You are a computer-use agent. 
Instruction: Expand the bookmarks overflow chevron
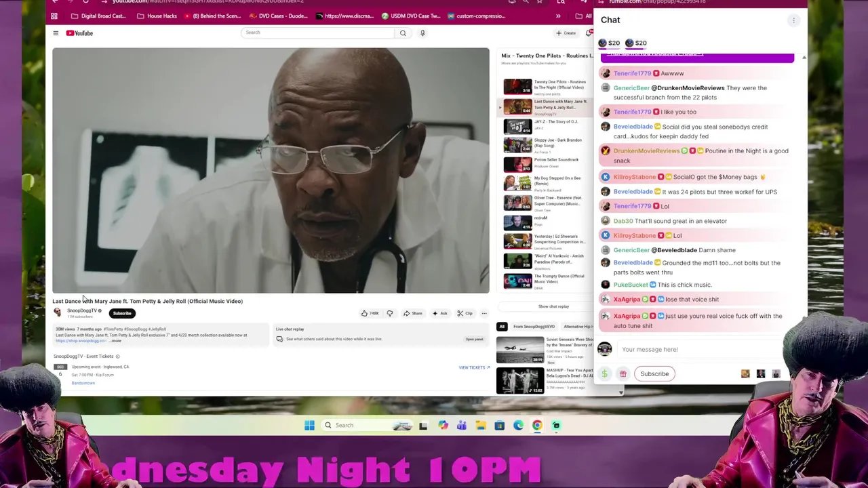point(558,16)
